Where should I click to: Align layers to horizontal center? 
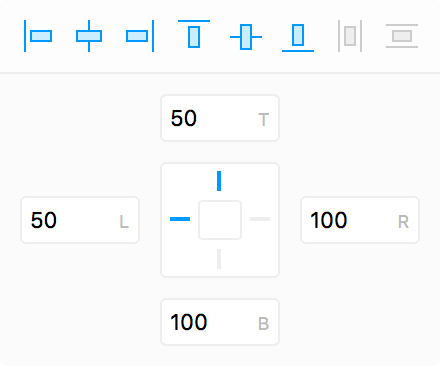(89, 36)
